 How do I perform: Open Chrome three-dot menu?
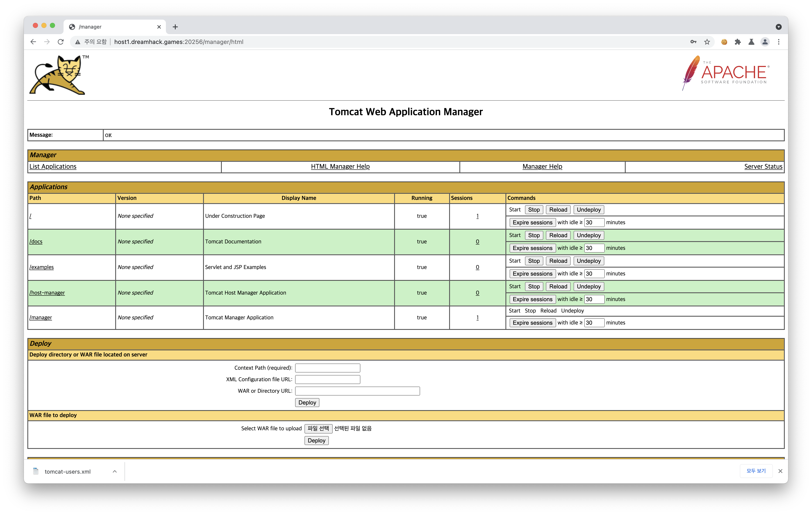pos(779,42)
